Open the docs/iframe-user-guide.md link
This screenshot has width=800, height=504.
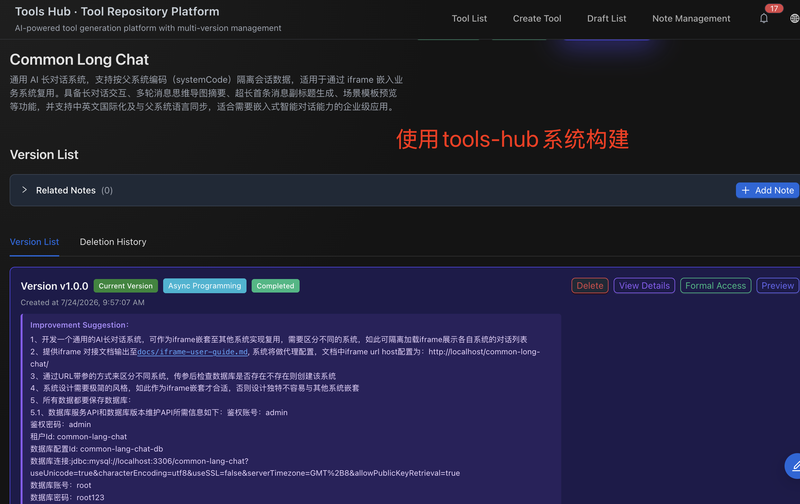click(192, 352)
